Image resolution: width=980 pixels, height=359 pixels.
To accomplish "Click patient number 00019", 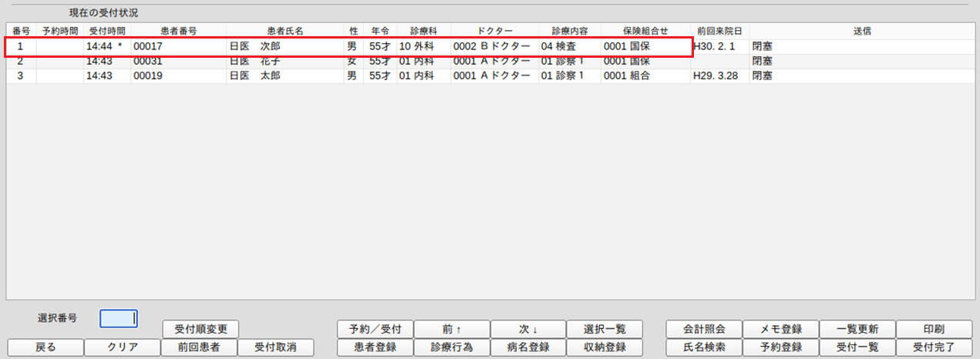I will point(147,75).
